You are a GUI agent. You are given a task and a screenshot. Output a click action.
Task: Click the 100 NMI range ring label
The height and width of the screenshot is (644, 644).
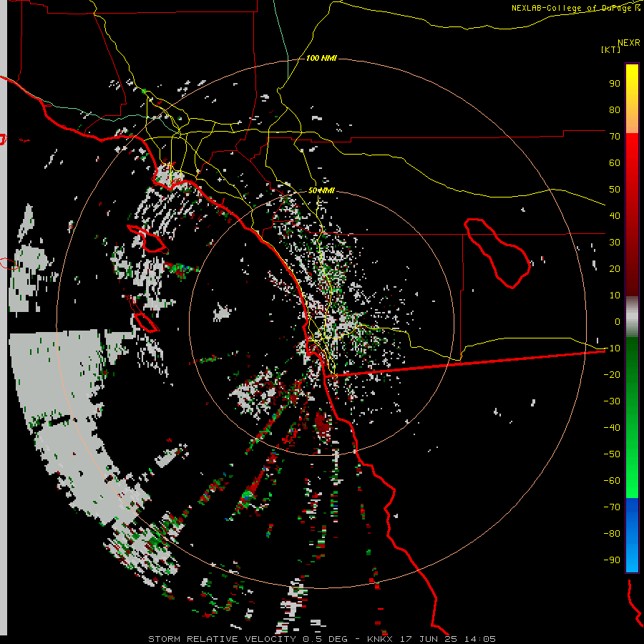click(x=321, y=58)
